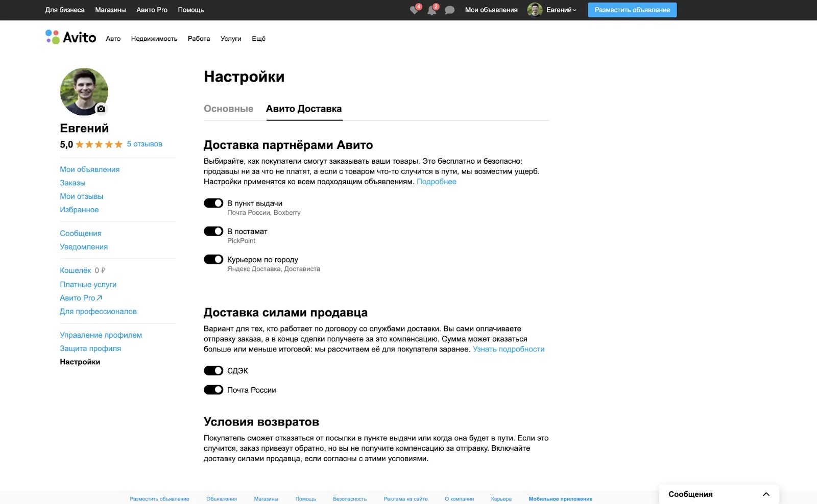Image resolution: width=817 pixels, height=504 pixels.
Task: Footer: open Магазины link
Action: [x=266, y=499]
